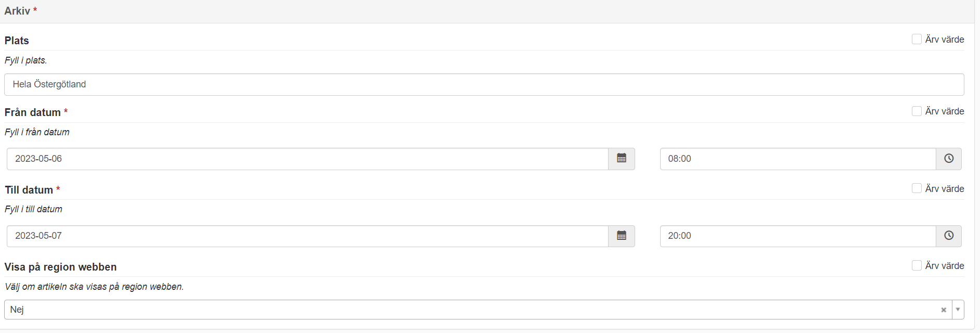Click the Till datum heading label
Screen dimensions: 980x333
point(29,190)
